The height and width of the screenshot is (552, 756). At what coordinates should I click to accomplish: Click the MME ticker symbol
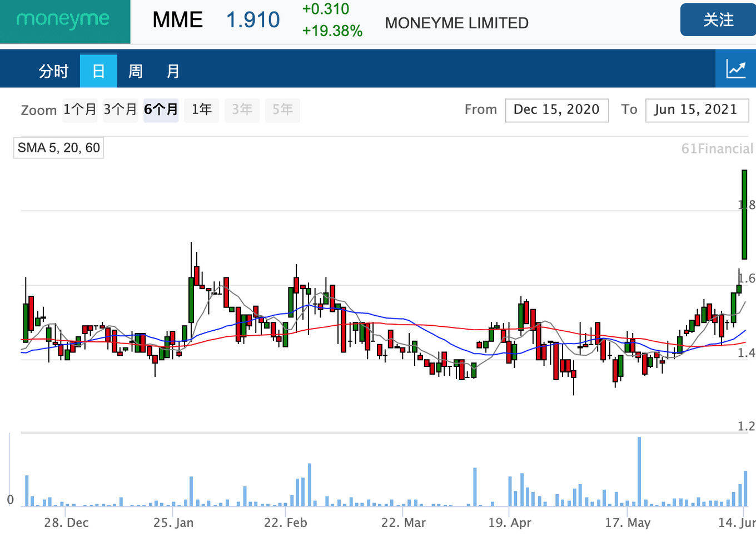(177, 20)
